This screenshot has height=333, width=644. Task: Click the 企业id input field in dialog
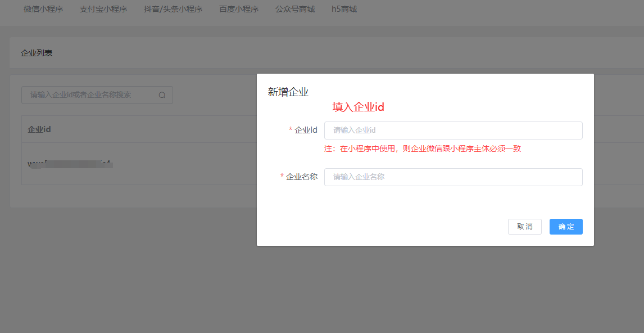click(453, 130)
